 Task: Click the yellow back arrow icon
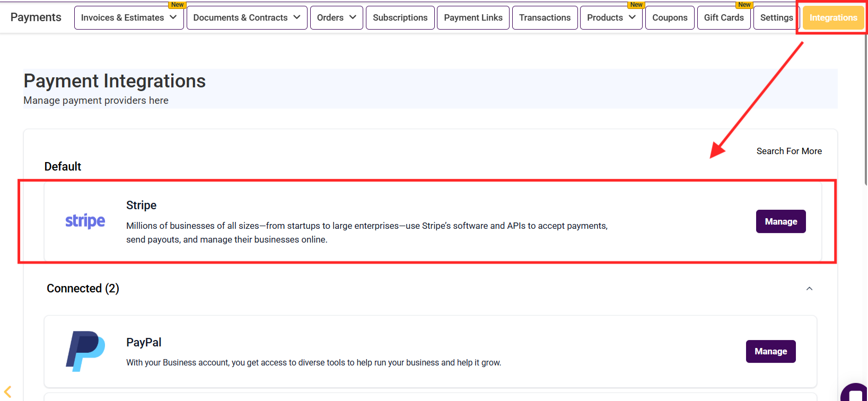(7, 392)
